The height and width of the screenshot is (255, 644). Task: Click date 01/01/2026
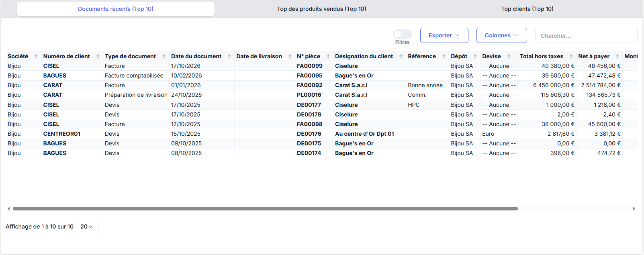[x=186, y=85]
